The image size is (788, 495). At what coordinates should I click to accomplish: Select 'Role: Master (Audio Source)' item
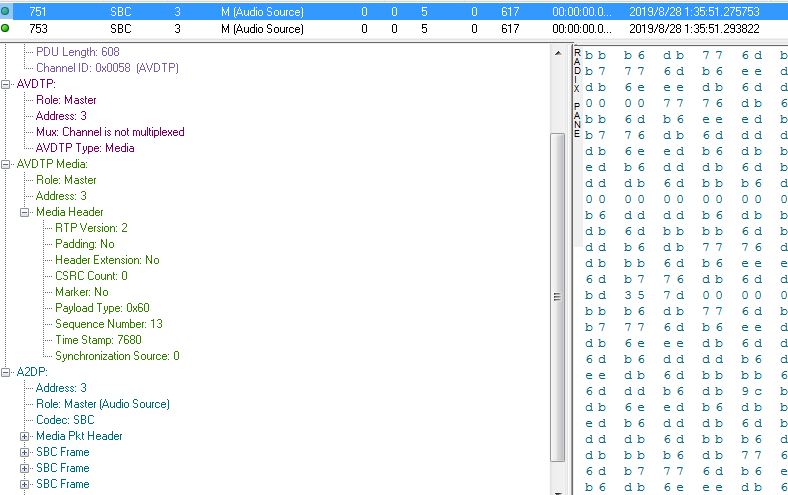pyautogui.click(x=103, y=404)
